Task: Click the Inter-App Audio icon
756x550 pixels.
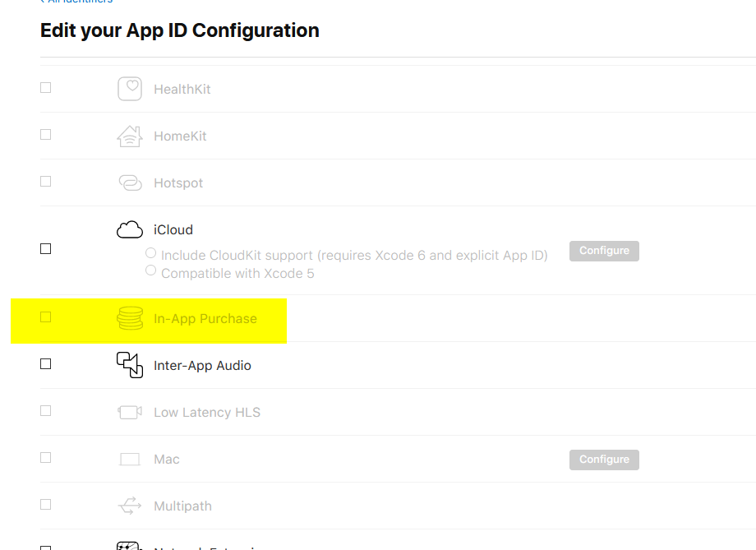Action: (130, 365)
